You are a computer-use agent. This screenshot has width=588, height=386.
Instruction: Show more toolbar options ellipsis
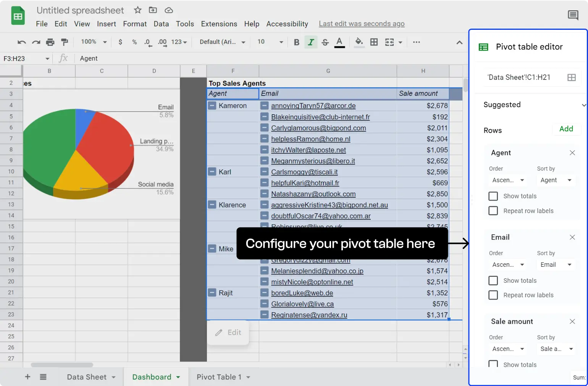tap(417, 42)
